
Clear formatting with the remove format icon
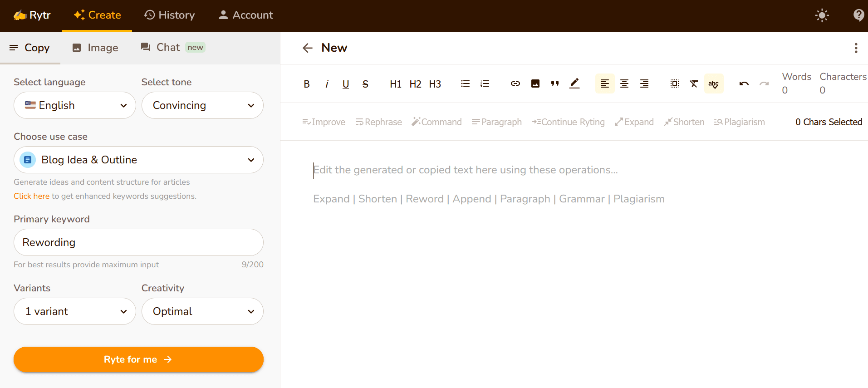(694, 84)
